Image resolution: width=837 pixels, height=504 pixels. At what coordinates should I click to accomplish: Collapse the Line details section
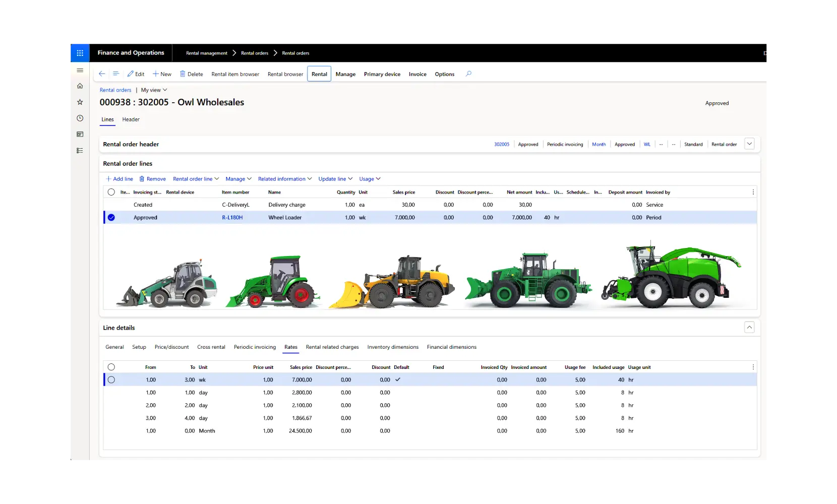point(750,328)
